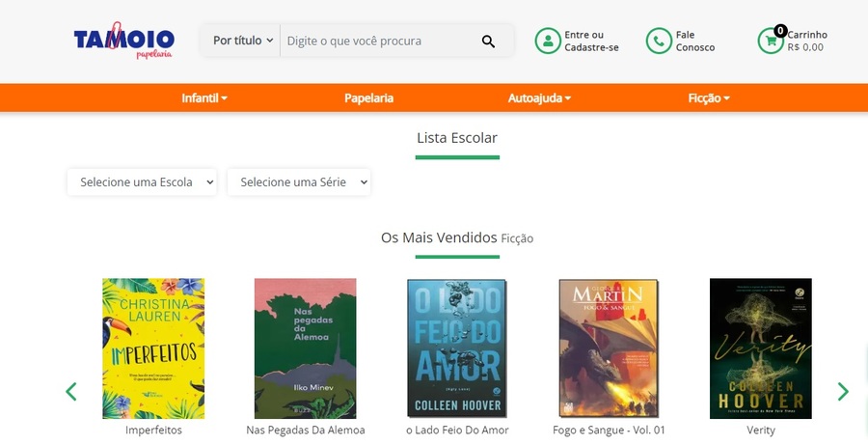Select the Verity book cover
The width and height of the screenshot is (868, 445).
[x=761, y=348]
